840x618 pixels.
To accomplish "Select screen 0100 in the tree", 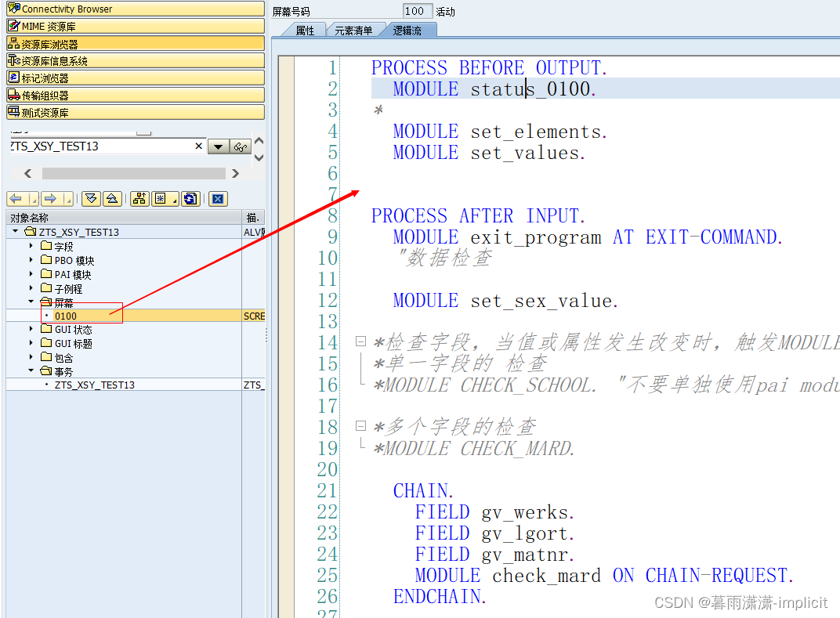I will (x=65, y=316).
